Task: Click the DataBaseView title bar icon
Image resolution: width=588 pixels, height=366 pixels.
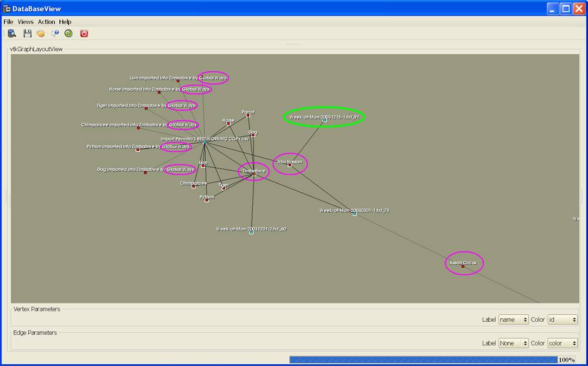Action: click(7, 8)
